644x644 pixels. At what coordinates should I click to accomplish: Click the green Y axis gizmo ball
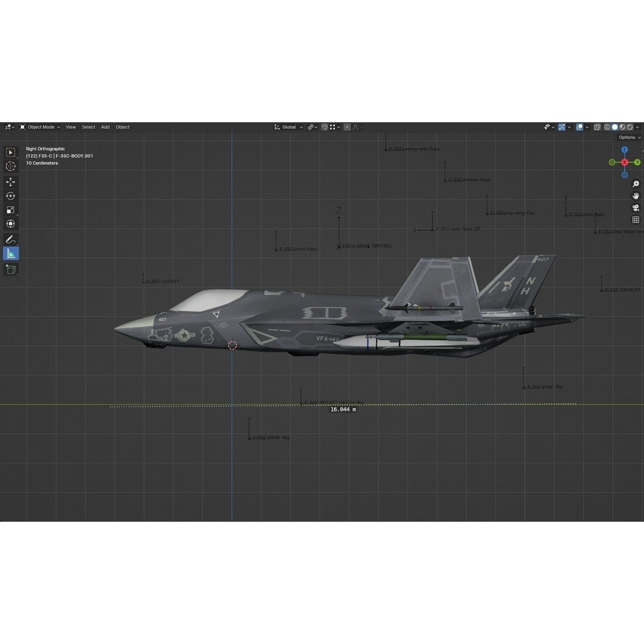pyautogui.click(x=637, y=162)
